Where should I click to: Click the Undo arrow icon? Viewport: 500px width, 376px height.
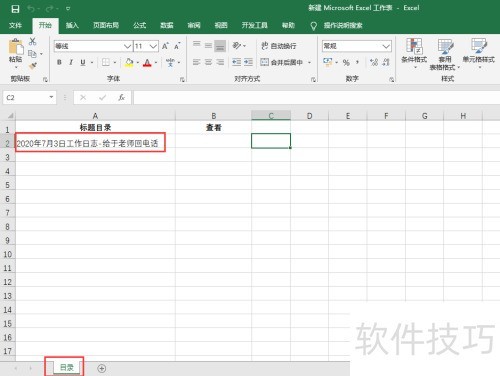tap(31, 9)
